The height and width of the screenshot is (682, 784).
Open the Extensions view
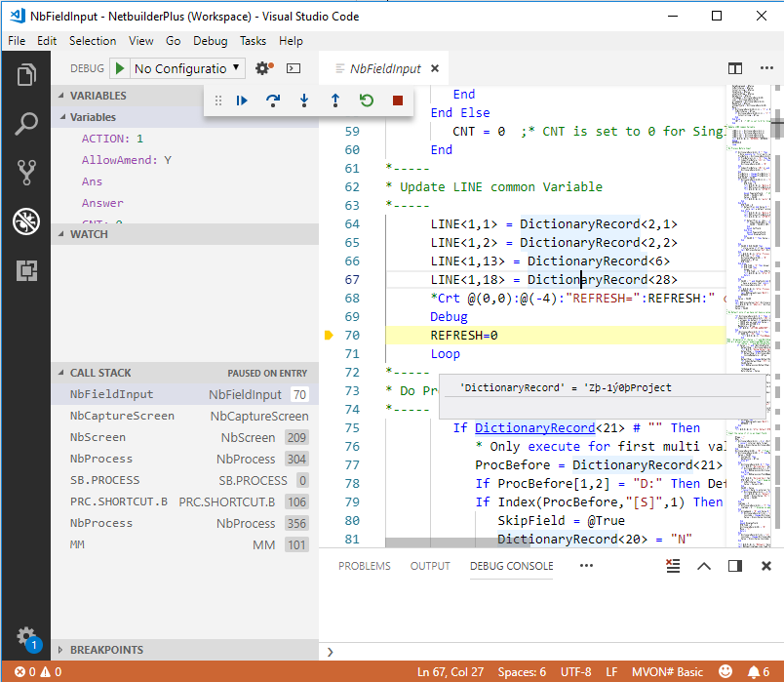26,270
